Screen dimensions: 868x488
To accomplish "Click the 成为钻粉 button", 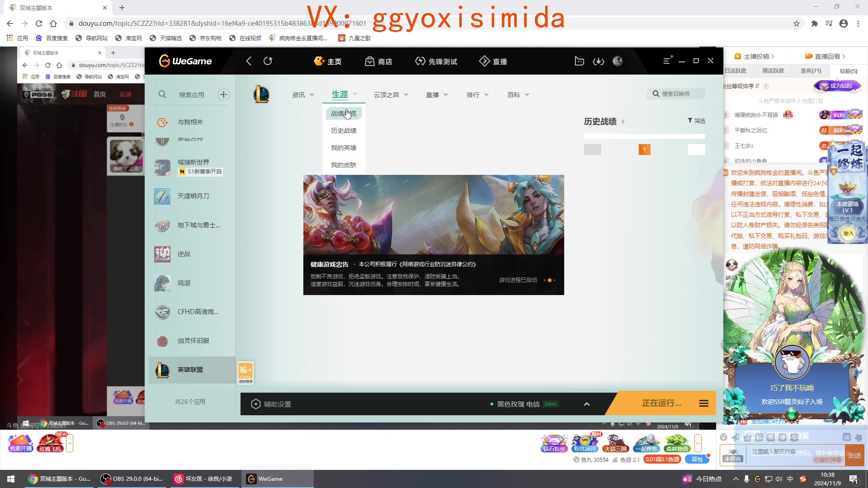I will pos(837,86).
